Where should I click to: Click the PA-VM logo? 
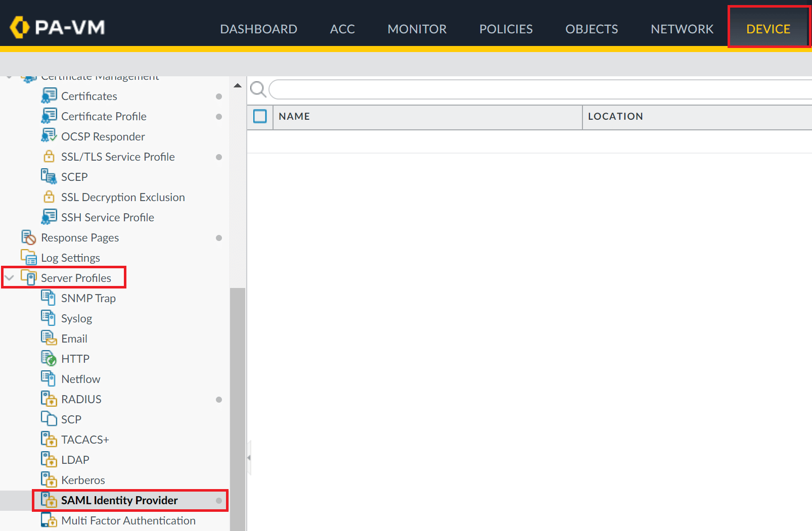tap(57, 27)
